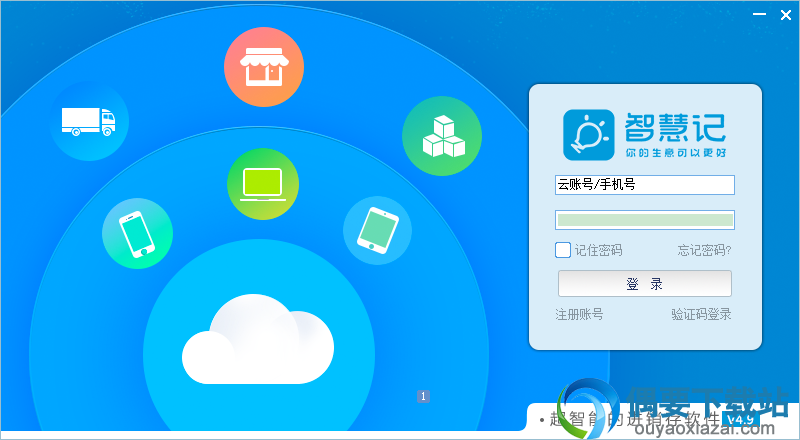Image resolution: width=800 pixels, height=440 pixels.
Task: Click the delivery truck icon
Action: [x=89, y=121]
